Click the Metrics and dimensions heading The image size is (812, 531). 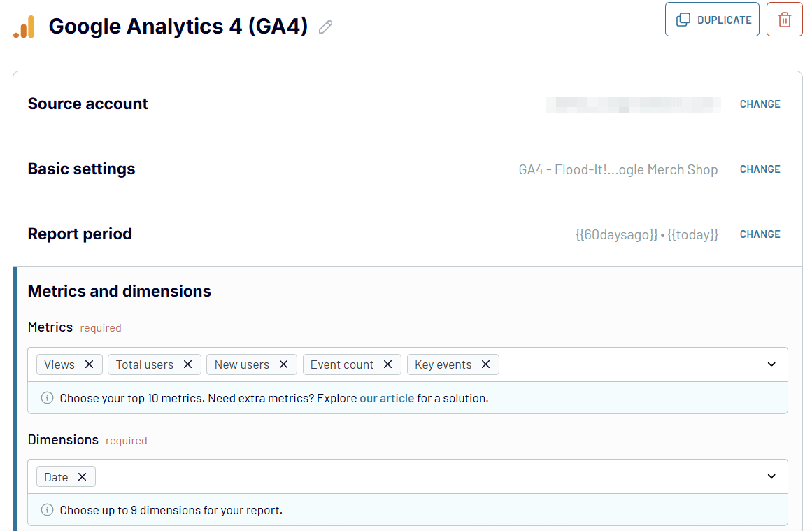pyautogui.click(x=119, y=291)
